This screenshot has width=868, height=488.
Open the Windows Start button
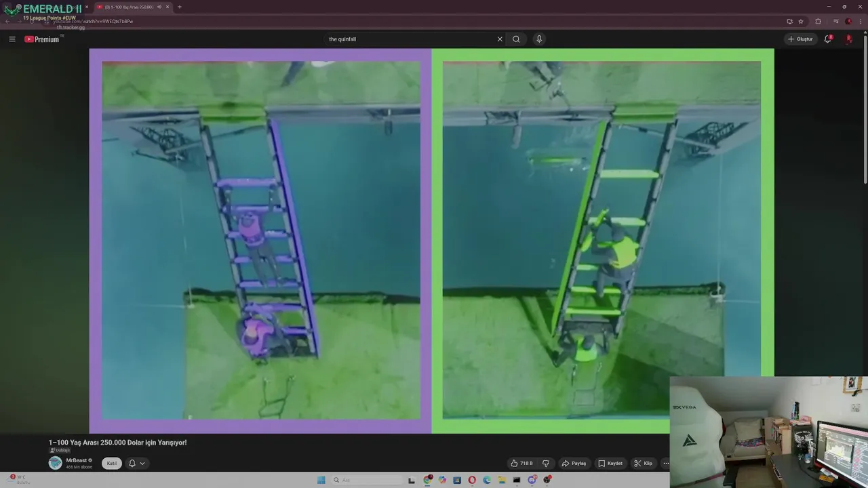tap(321, 480)
